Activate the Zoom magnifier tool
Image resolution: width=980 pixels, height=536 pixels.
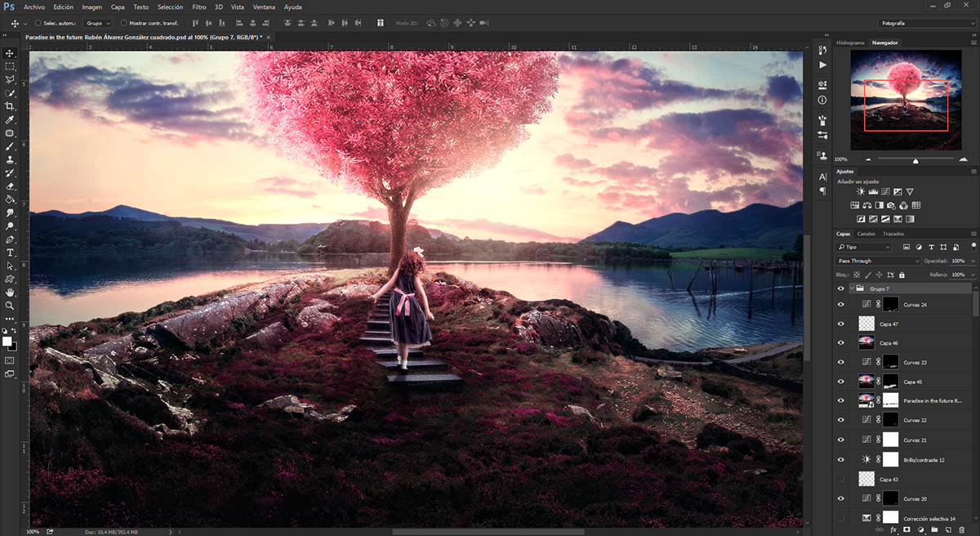[x=10, y=305]
